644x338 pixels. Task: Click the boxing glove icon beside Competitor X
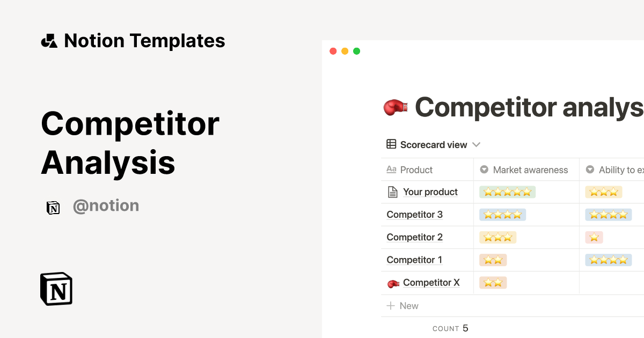pos(392,283)
